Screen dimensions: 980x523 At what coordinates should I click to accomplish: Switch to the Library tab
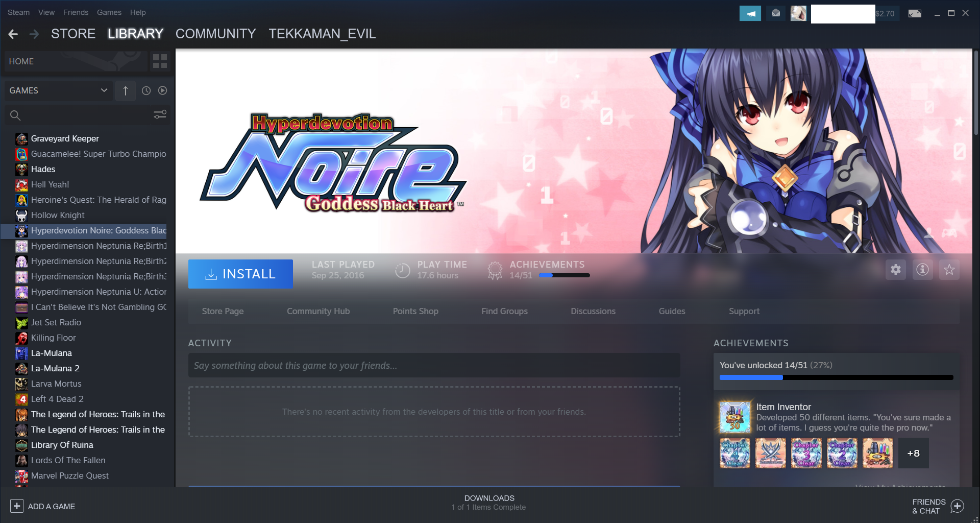click(x=135, y=34)
